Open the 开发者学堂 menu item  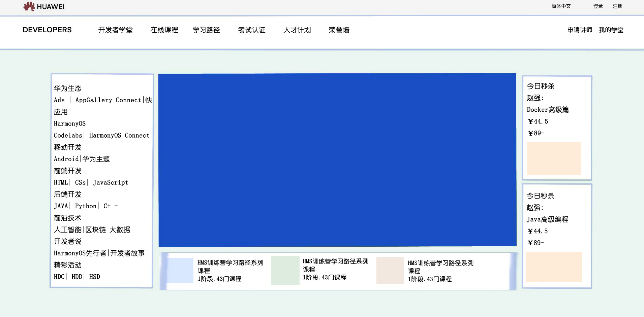(116, 30)
